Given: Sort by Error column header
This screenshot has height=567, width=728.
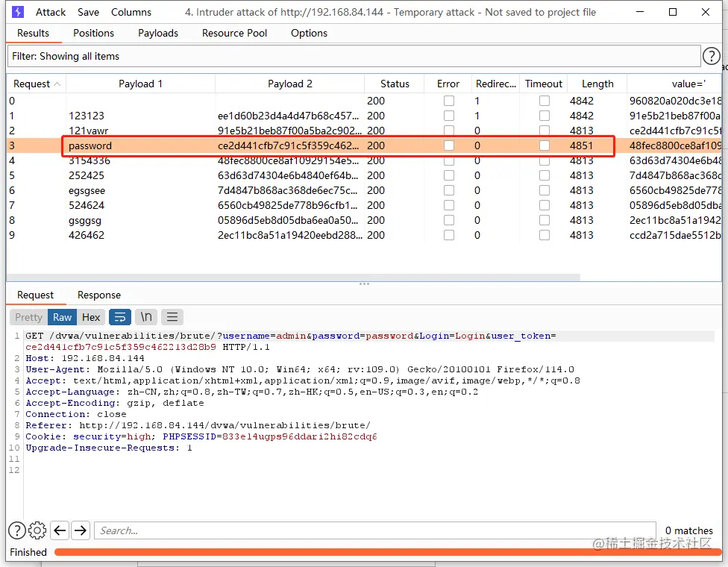Looking at the screenshot, I should pyautogui.click(x=448, y=84).
